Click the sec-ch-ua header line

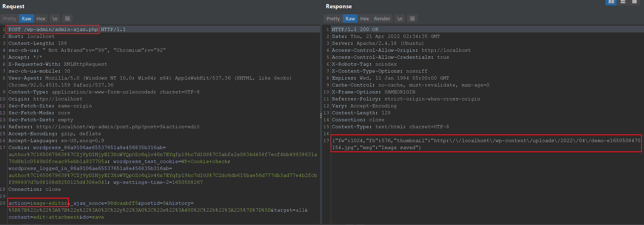87,50
